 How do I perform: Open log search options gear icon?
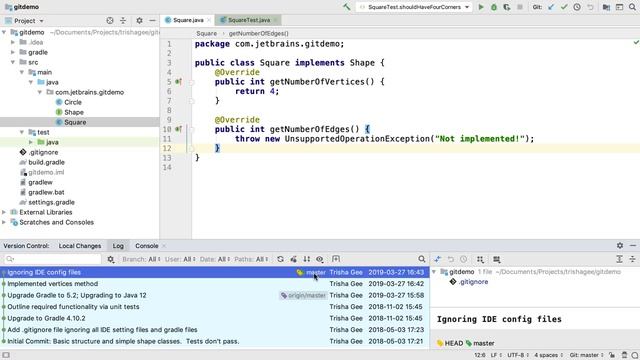pos(111,259)
